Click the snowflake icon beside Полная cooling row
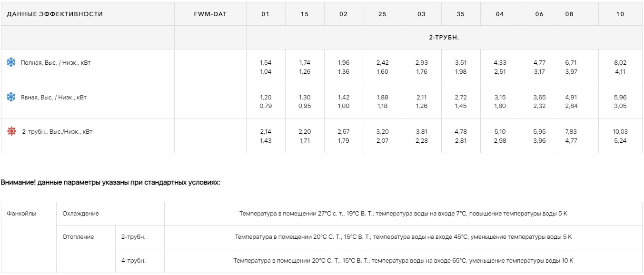 point(11,62)
